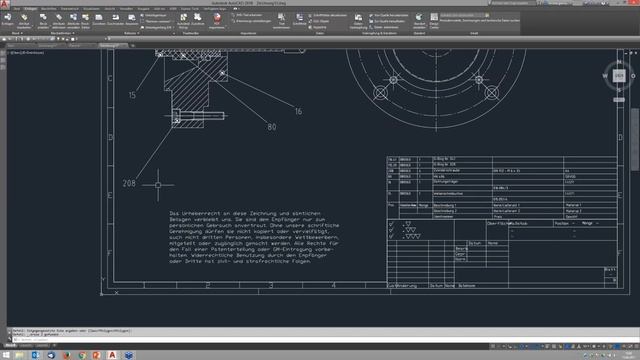Click the Von Quelle herunterladen button

pos(388,16)
